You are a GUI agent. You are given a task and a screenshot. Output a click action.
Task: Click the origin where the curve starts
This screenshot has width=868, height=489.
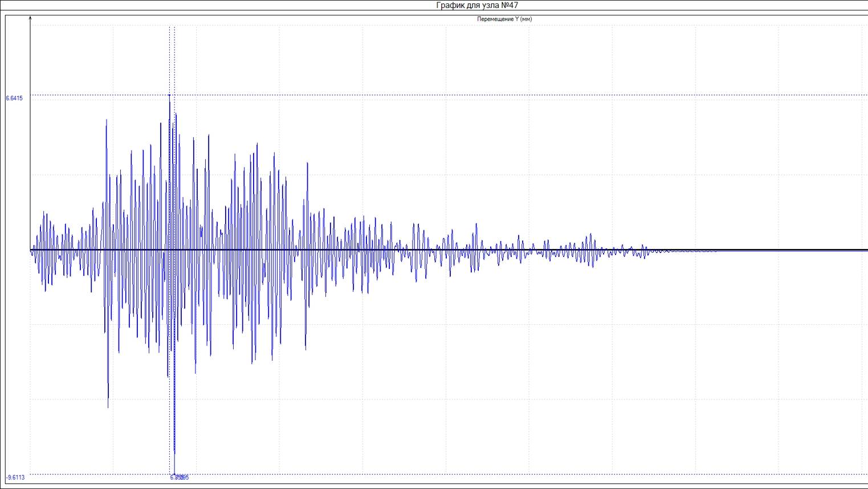coord(31,250)
